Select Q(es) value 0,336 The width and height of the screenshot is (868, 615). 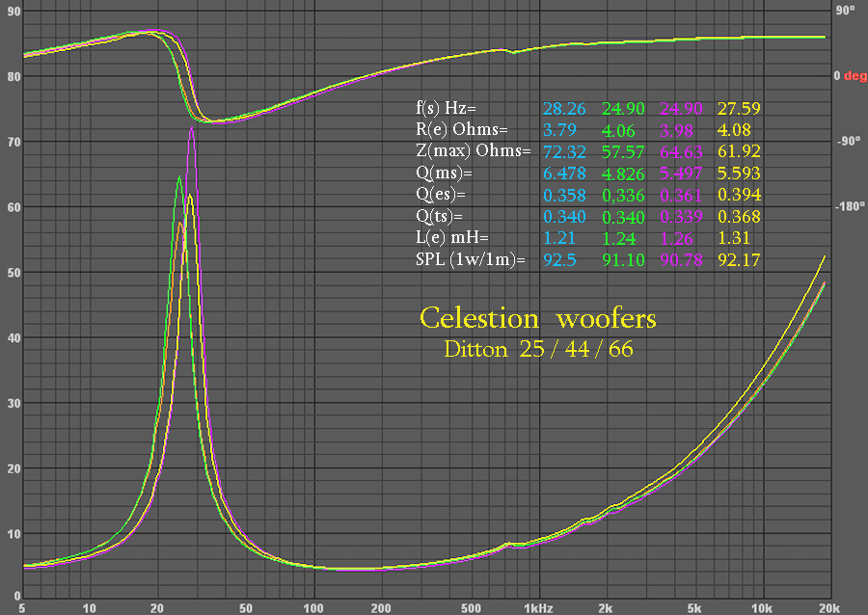pyautogui.click(x=623, y=196)
